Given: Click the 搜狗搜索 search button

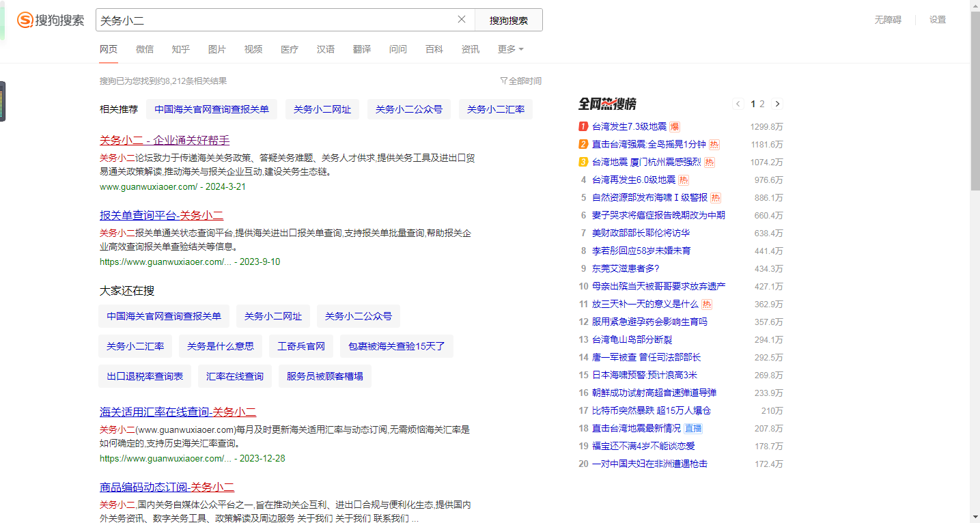Looking at the screenshot, I should coord(509,20).
